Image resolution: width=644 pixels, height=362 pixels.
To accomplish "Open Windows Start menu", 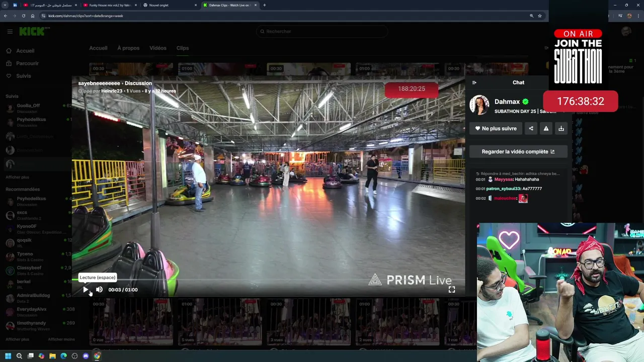I will [8, 356].
